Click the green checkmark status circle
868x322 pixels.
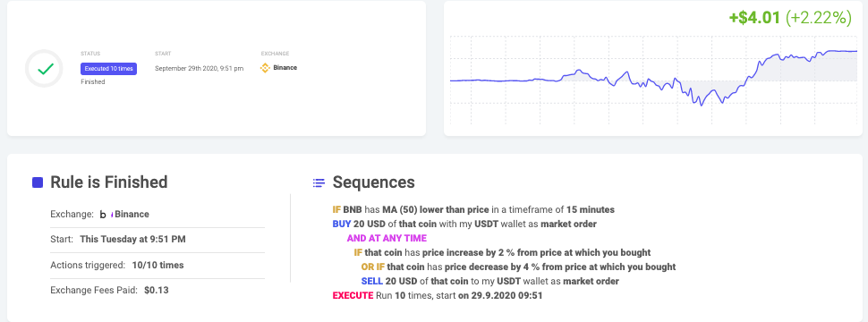(44, 69)
